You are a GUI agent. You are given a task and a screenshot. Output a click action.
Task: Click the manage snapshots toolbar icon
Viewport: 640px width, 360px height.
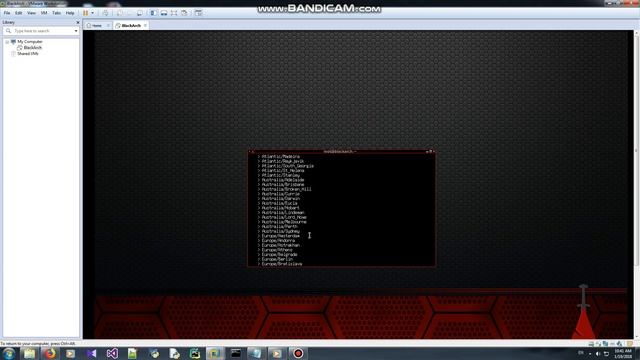click(x=140, y=13)
